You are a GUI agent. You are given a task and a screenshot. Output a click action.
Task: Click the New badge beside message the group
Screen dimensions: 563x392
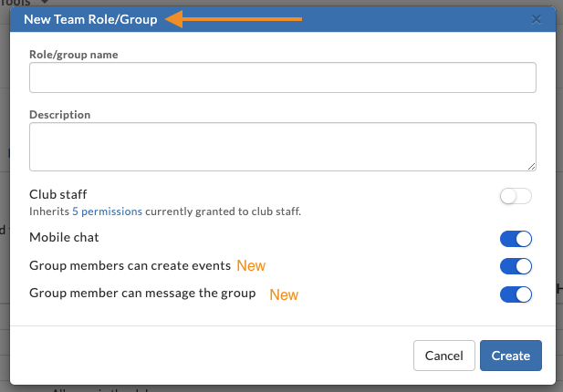(284, 294)
